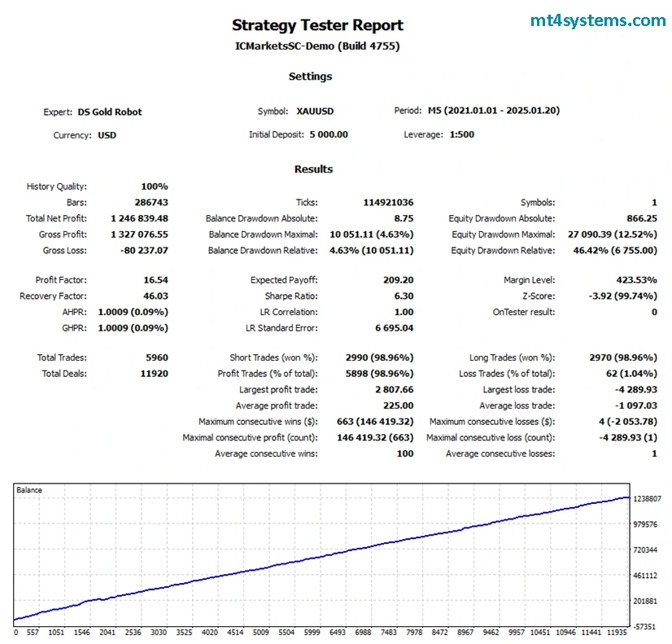
Task: Select the History Quality 100% value
Action: 154,186
